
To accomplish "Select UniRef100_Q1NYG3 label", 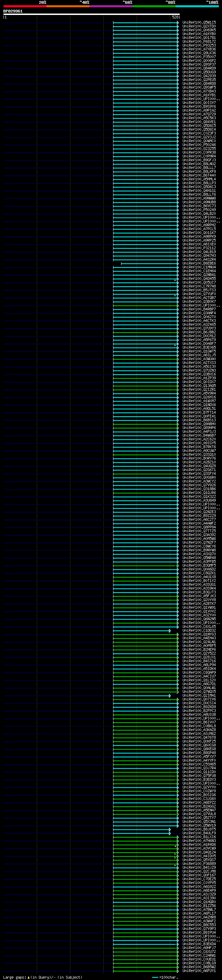I will click(199, 634).
